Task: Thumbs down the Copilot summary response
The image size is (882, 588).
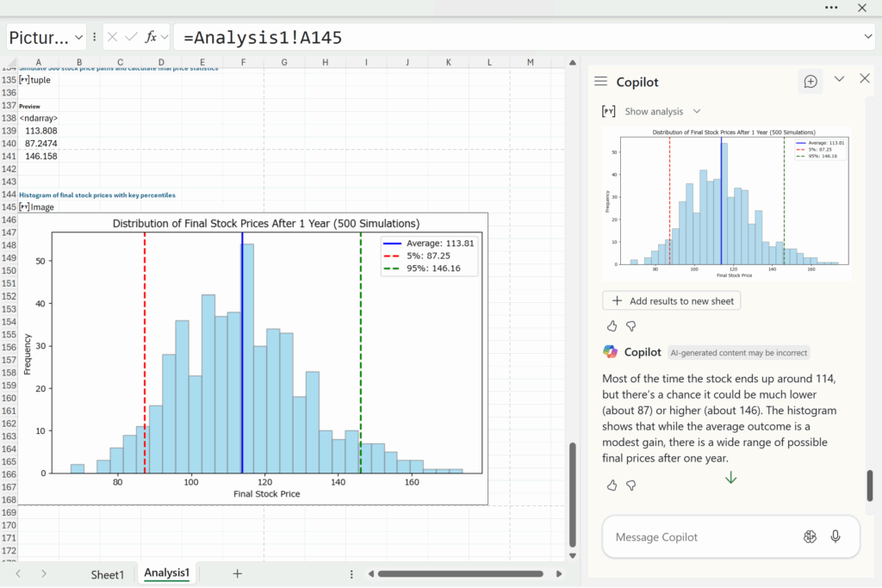Action: tap(631, 485)
